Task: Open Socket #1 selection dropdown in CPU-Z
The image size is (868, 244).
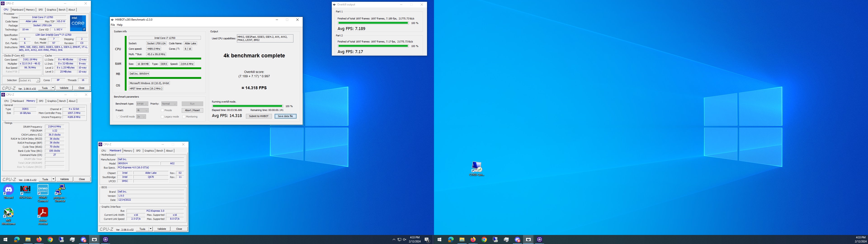Action: pyautogui.click(x=29, y=80)
